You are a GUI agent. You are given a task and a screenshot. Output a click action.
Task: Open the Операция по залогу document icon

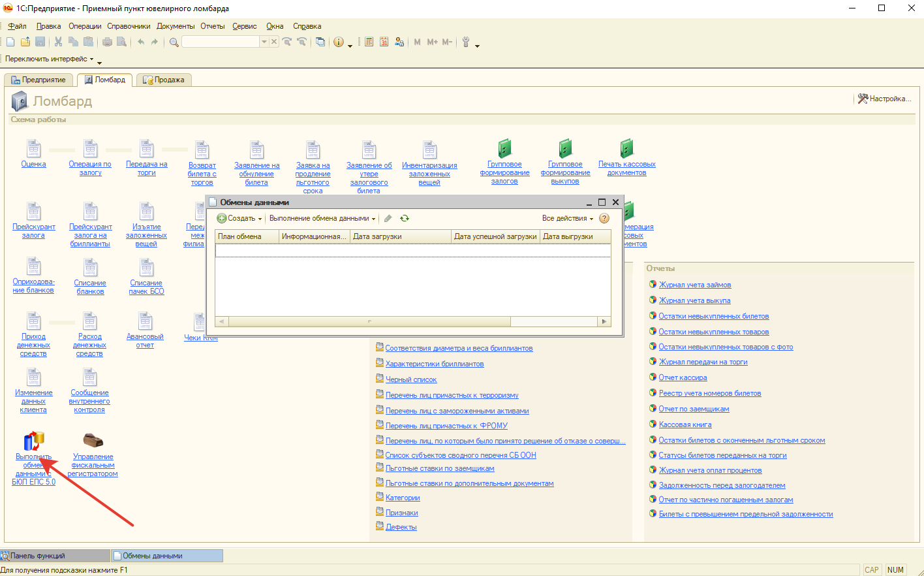(90, 149)
